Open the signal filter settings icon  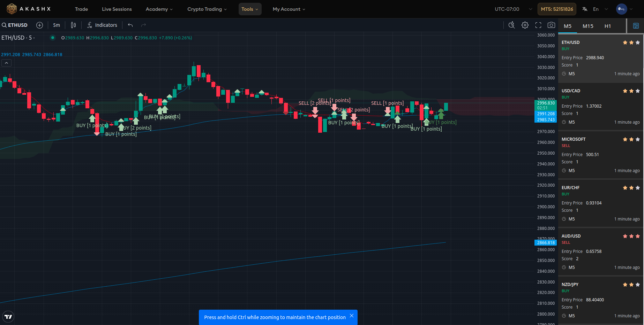click(636, 26)
